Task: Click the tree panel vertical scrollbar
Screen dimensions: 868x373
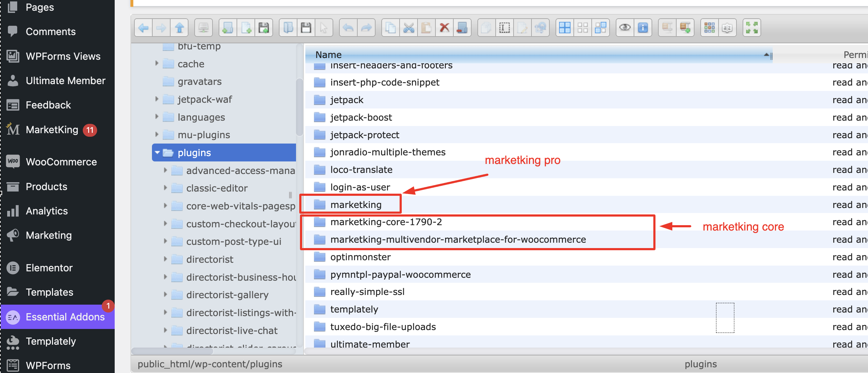Action: click(300, 107)
